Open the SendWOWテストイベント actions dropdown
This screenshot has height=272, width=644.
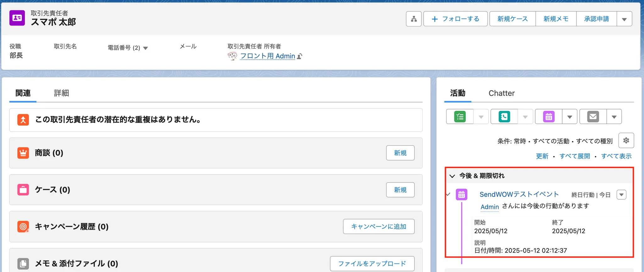tap(621, 195)
